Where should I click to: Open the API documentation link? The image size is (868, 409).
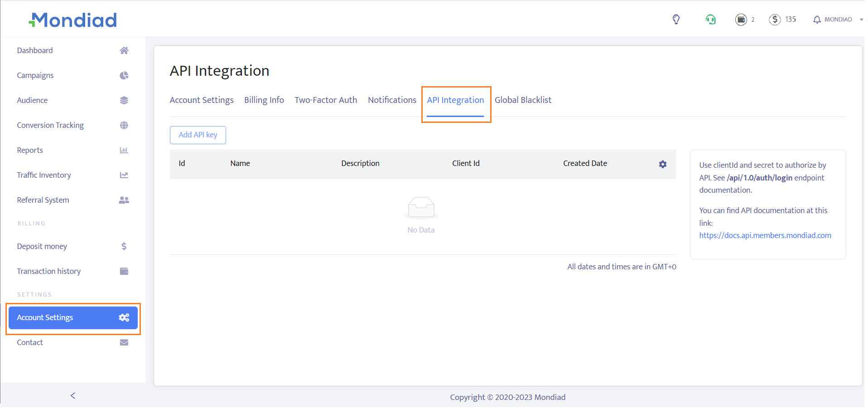(765, 235)
